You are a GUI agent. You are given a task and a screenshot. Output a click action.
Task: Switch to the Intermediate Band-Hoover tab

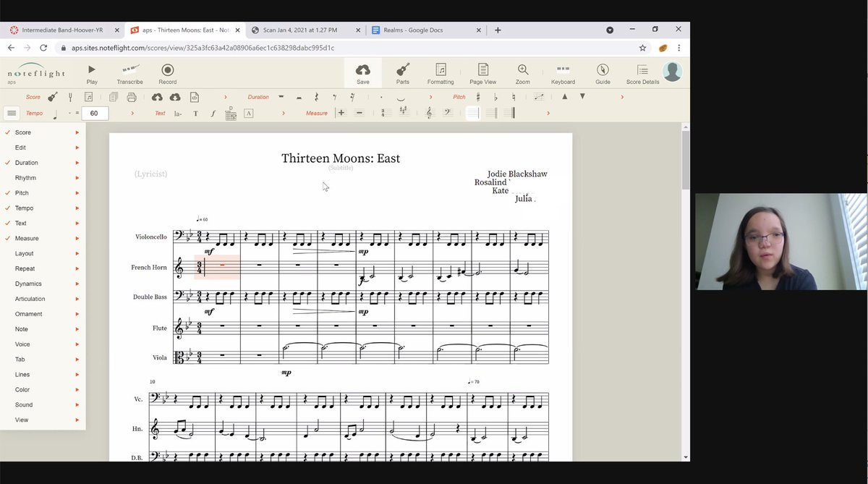[x=63, y=30]
